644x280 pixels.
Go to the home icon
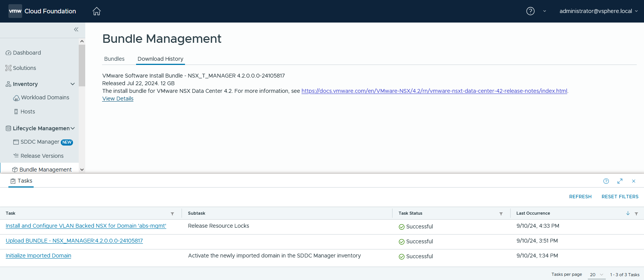tap(97, 11)
